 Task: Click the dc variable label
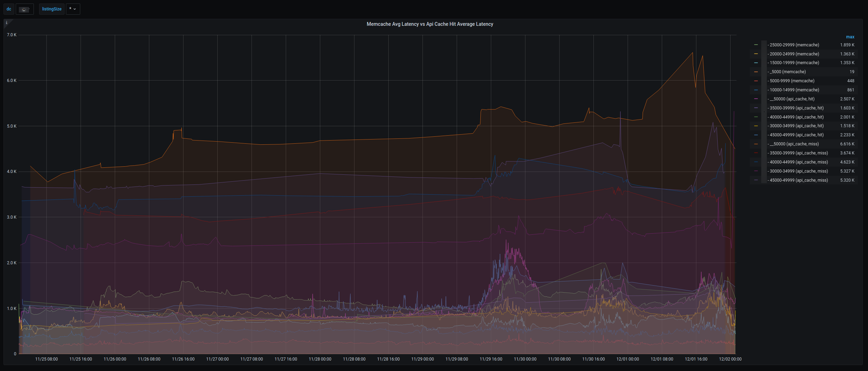pyautogui.click(x=9, y=9)
